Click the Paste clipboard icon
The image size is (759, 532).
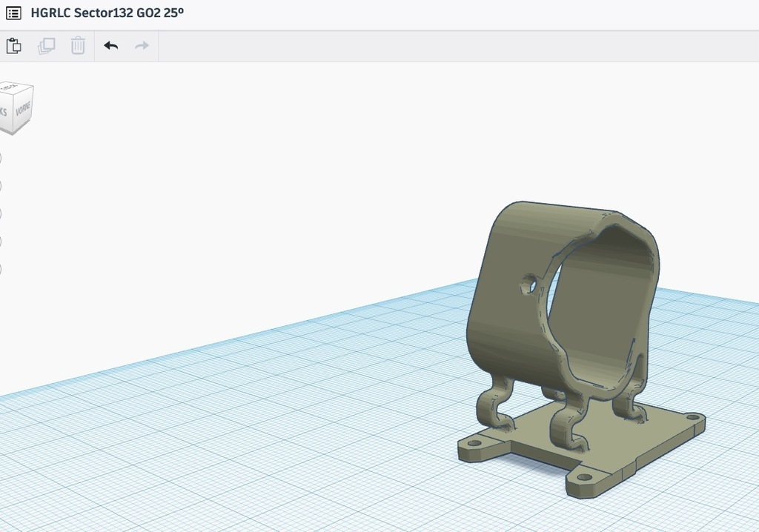(x=13, y=46)
